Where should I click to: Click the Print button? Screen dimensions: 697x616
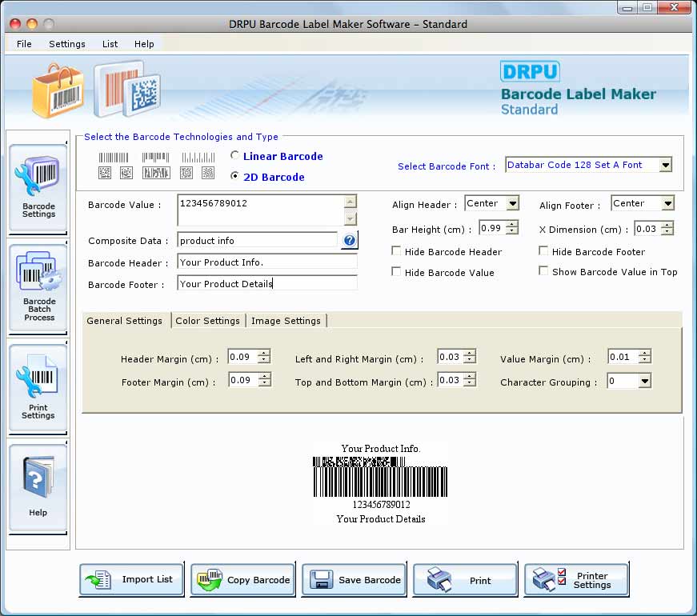[x=465, y=579]
